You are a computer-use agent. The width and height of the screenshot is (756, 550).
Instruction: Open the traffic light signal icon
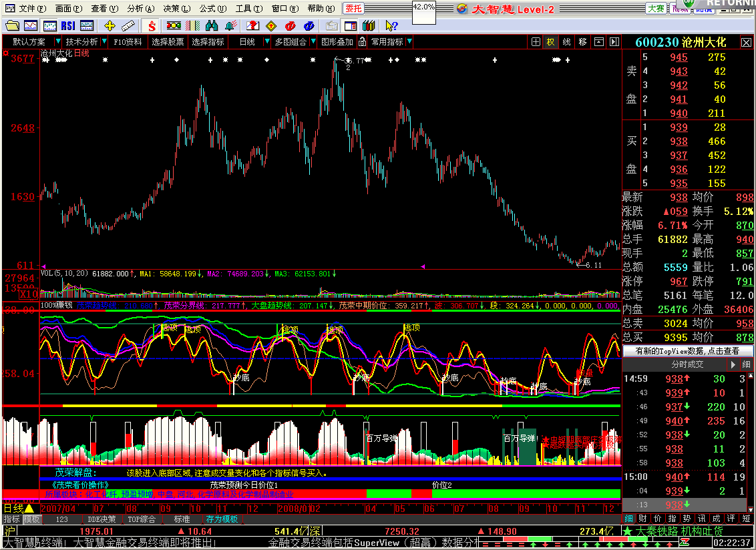click(174, 25)
